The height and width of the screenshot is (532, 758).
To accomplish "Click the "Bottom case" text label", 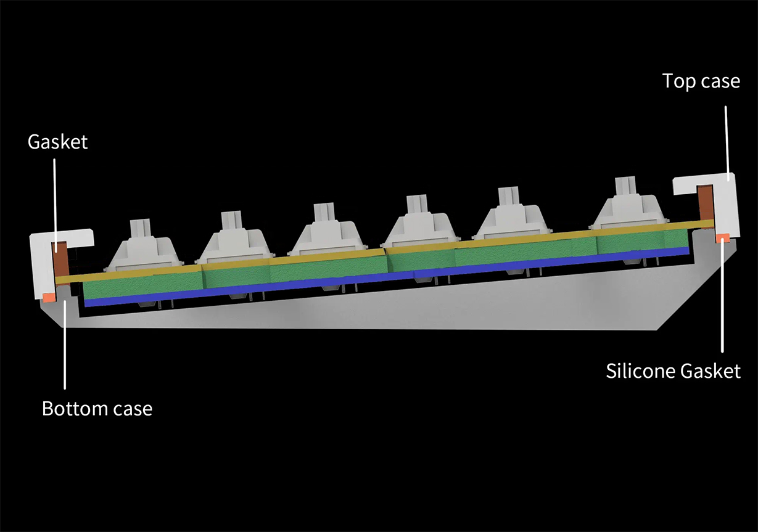I will click(x=97, y=408).
